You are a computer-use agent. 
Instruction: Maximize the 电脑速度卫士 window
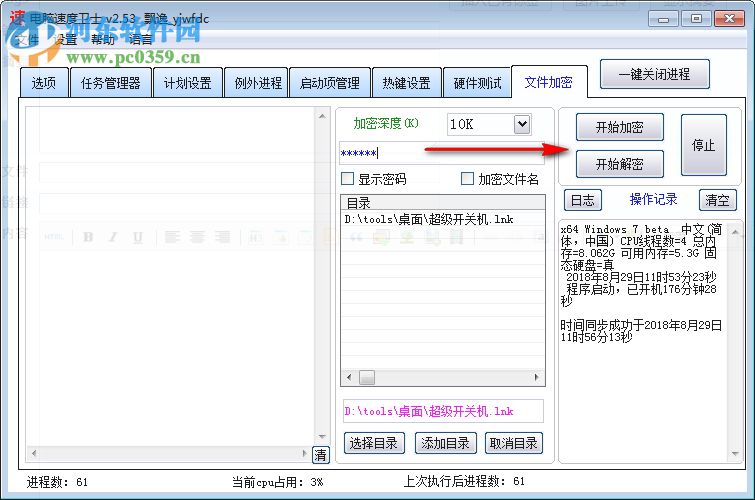click(x=696, y=19)
